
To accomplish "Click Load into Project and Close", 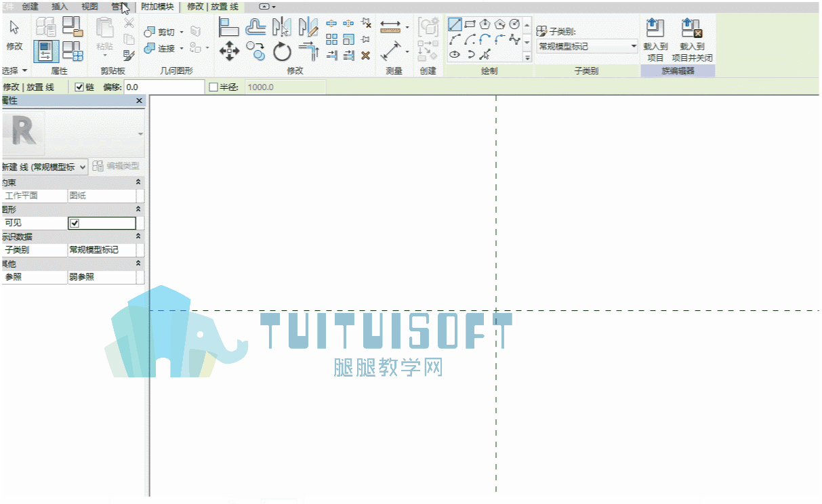I will (692, 40).
